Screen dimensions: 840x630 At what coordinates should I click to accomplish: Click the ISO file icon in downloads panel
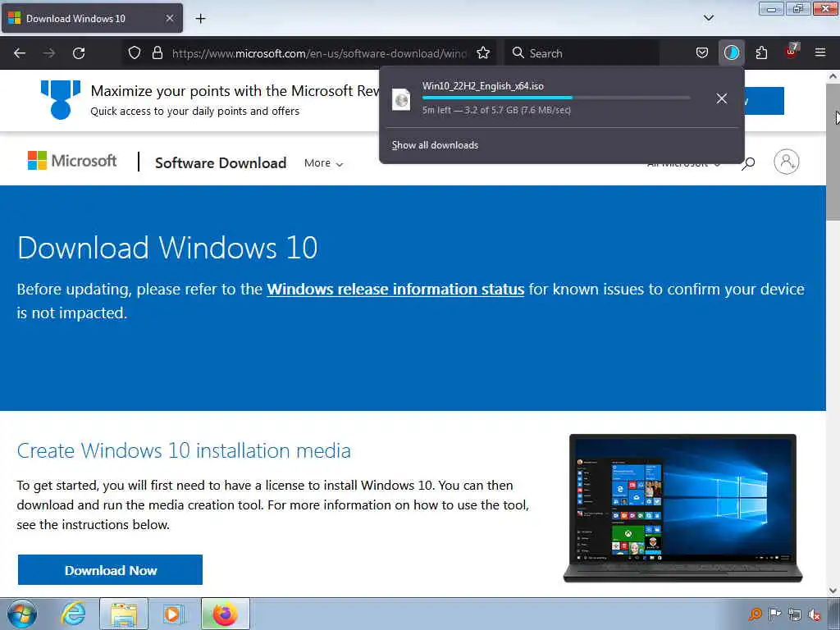(x=401, y=99)
